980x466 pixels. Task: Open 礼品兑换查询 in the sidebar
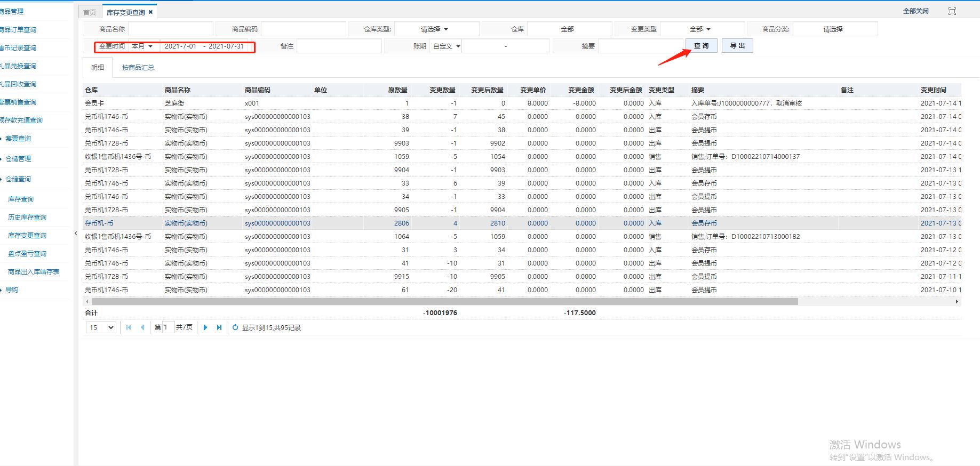point(18,66)
